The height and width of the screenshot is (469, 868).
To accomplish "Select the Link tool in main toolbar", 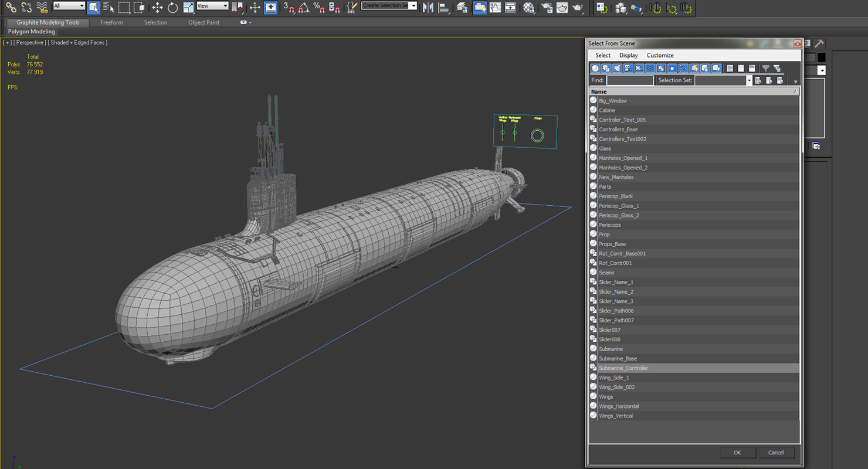I will [11, 8].
